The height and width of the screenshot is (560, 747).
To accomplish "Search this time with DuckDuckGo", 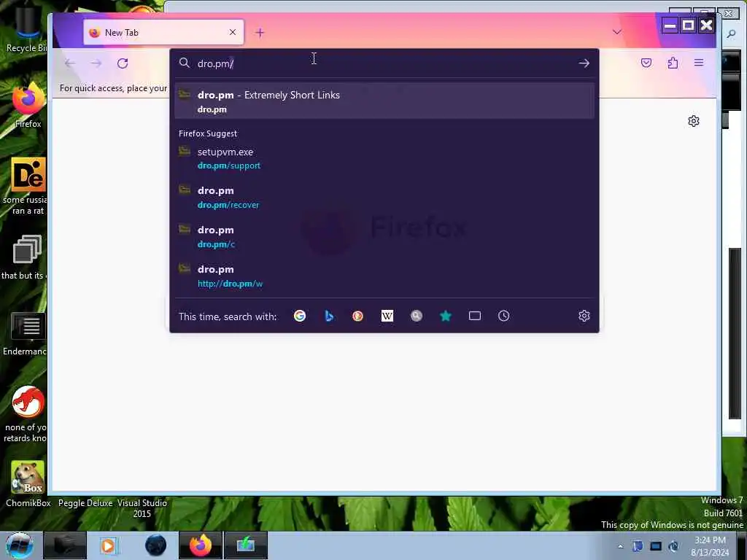I will coord(357,316).
